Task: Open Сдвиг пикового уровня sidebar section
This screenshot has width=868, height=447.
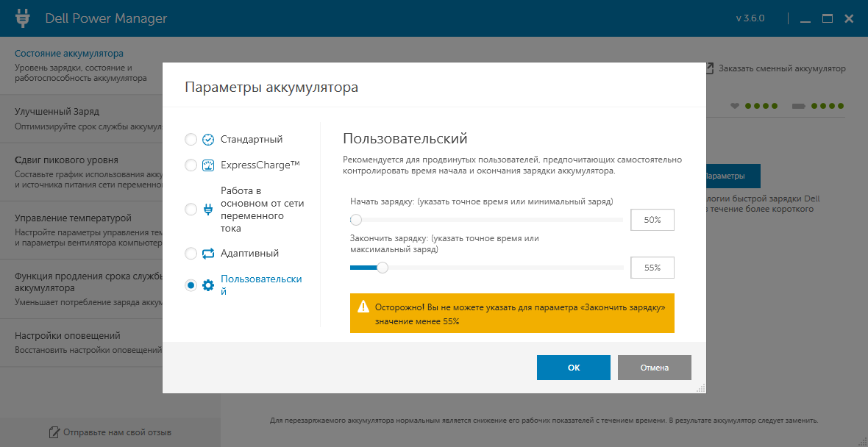Action: (x=81, y=172)
